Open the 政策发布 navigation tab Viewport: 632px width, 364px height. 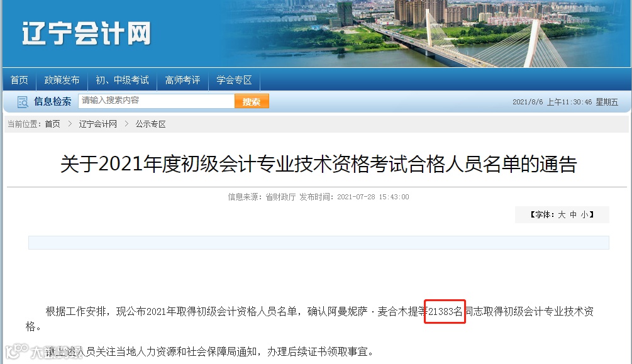62,80
